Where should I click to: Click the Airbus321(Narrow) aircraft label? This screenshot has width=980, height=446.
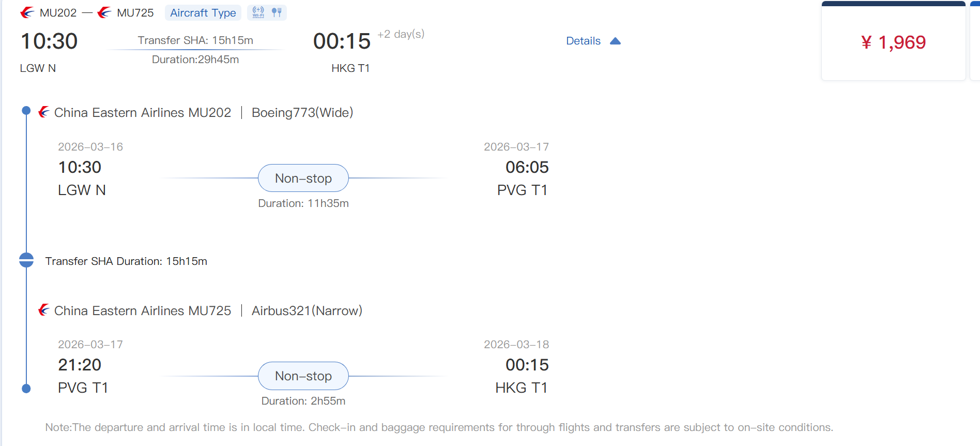pos(307,311)
